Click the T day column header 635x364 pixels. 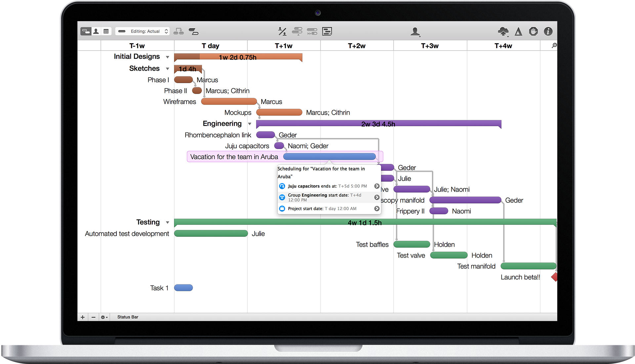pos(211,46)
